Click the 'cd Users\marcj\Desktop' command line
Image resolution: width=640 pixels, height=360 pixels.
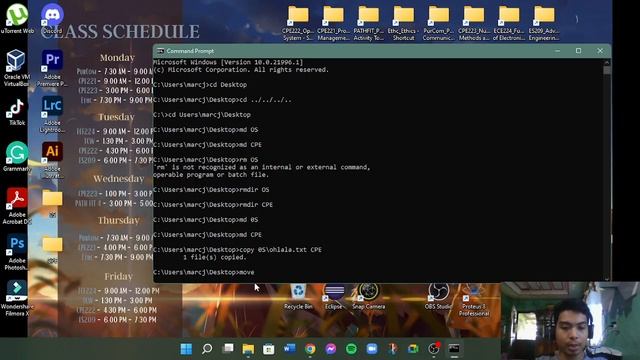(202, 115)
